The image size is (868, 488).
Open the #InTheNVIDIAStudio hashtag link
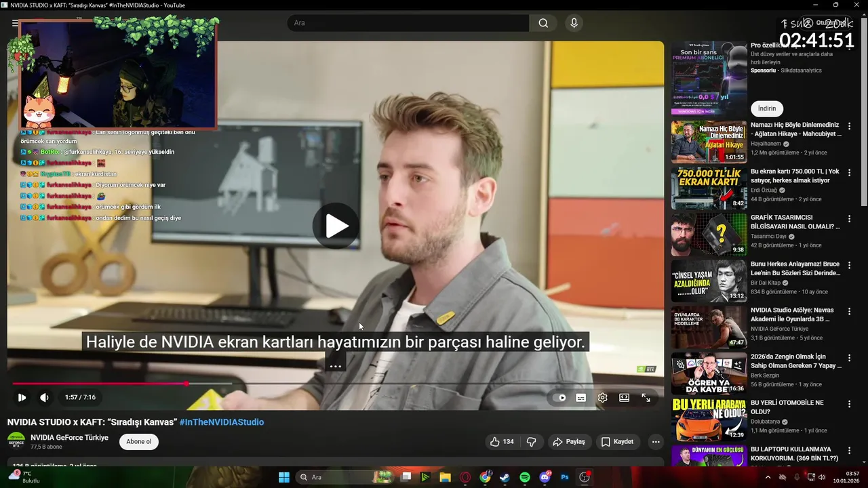point(222,422)
